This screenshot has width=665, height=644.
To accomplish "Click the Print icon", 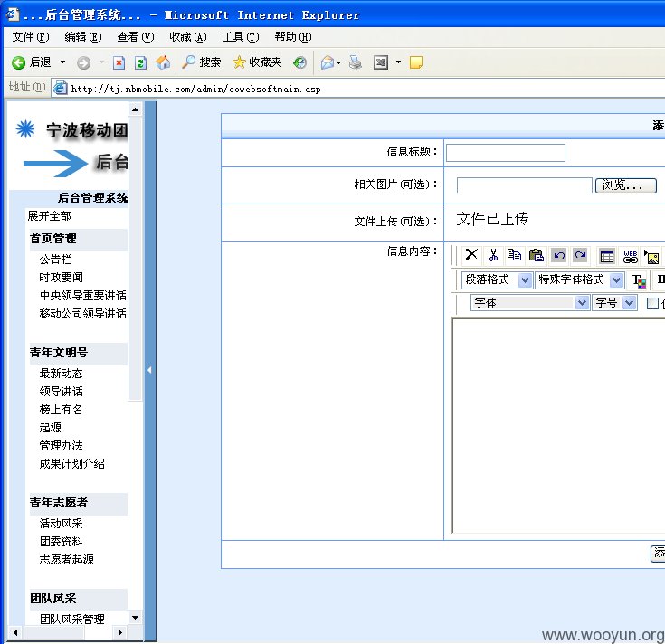I will [356, 62].
